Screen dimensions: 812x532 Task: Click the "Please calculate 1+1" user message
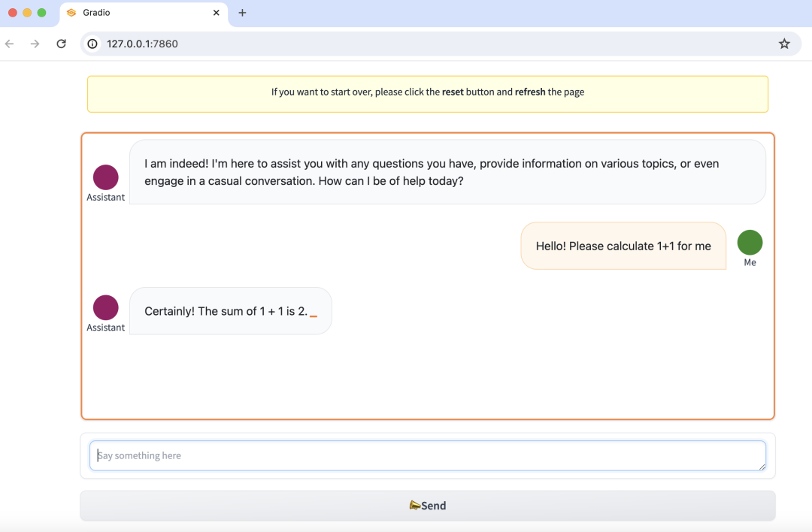point(623,246)
